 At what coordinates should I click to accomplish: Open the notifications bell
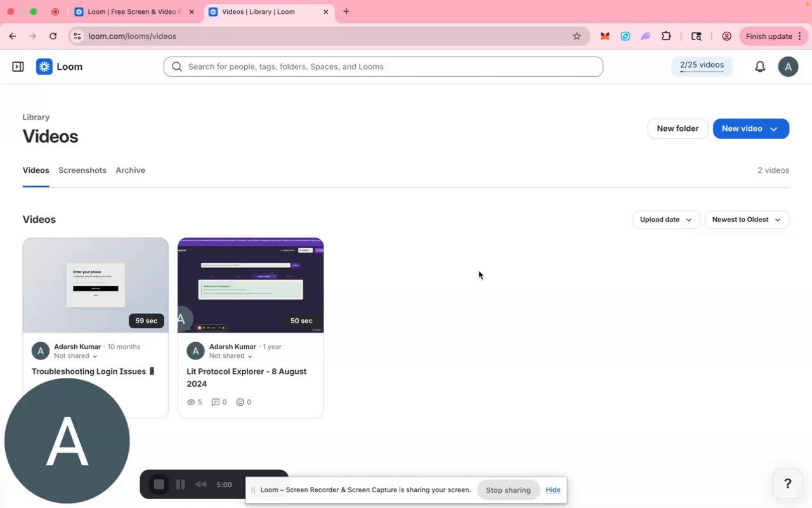coord(760,67)
